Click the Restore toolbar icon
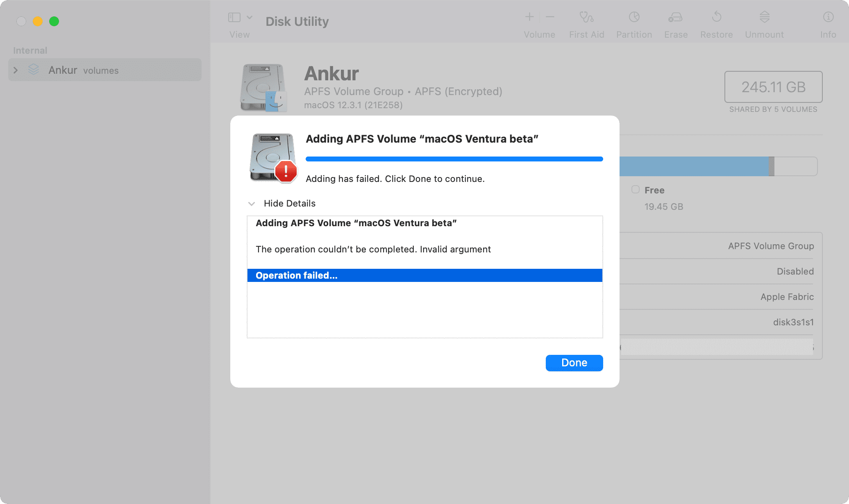The image size is (849, 504). 716,17
